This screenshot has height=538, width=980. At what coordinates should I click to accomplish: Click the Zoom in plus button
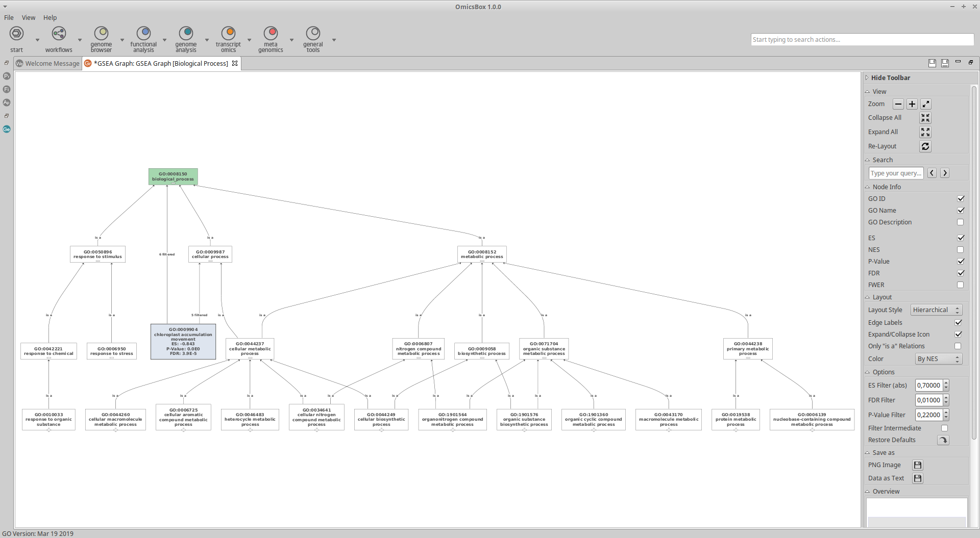pos(912,104)
